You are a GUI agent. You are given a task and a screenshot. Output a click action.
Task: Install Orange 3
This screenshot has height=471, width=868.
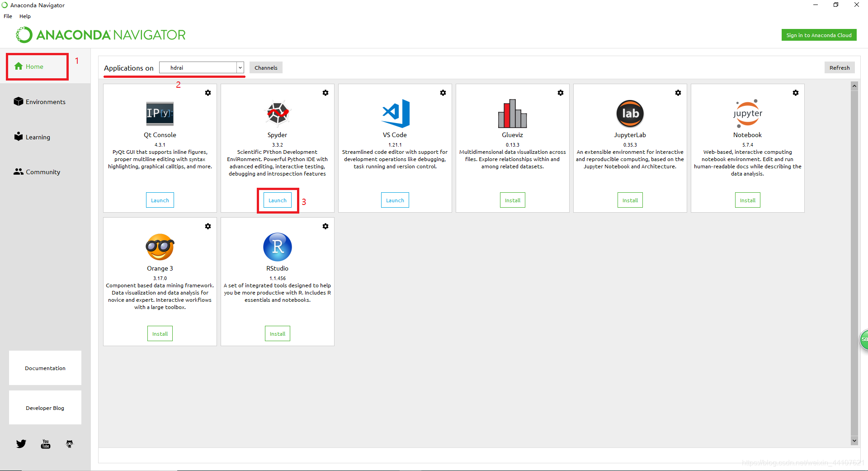click(160, 334)
